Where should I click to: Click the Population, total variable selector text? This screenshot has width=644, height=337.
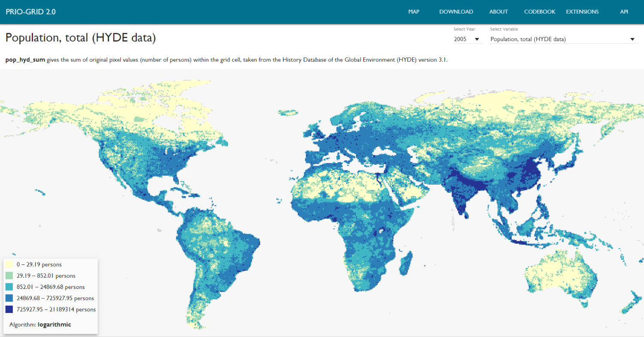(528, 39)
